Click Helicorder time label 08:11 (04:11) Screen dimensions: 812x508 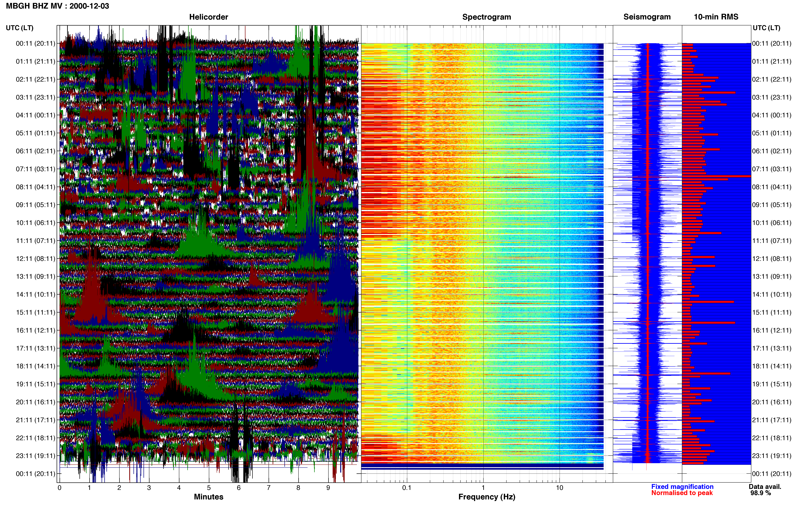36,187
